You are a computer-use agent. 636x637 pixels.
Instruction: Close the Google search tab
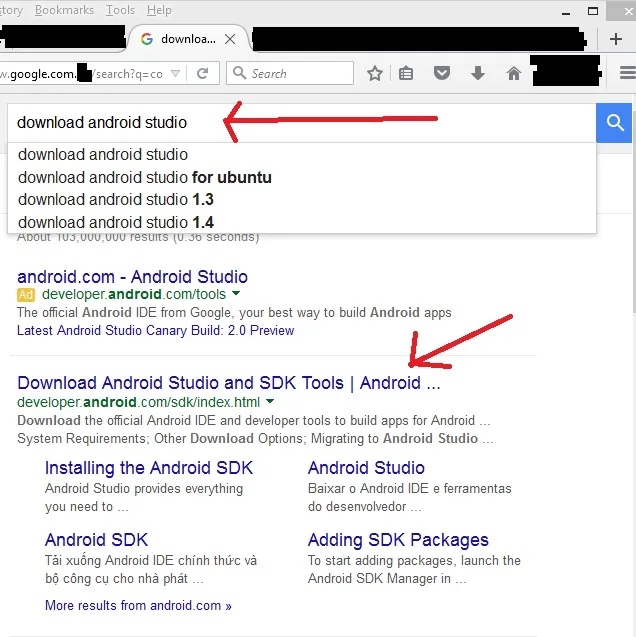click(x=230, y=39)
